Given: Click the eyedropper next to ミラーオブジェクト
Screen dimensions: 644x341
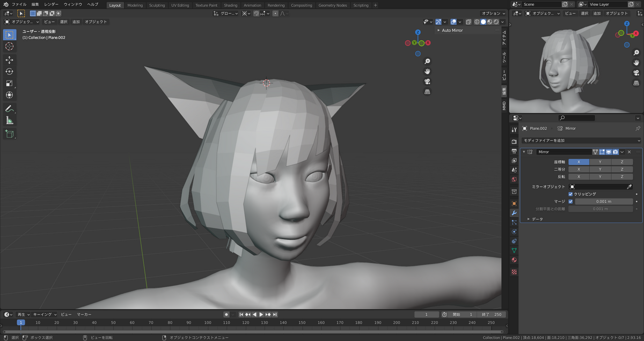Looking at the screenshot, I should [630, 187].
